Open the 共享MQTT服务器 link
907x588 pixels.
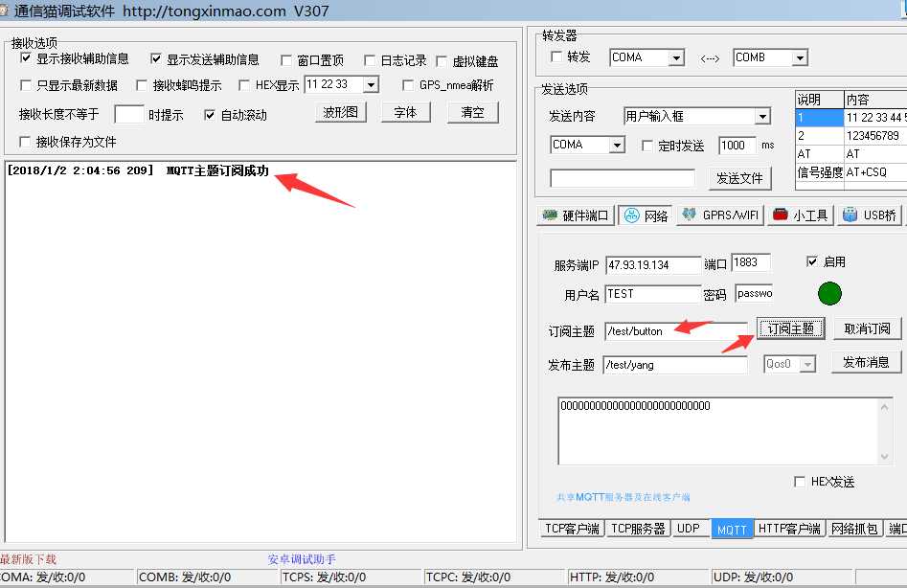pos(623,497)
